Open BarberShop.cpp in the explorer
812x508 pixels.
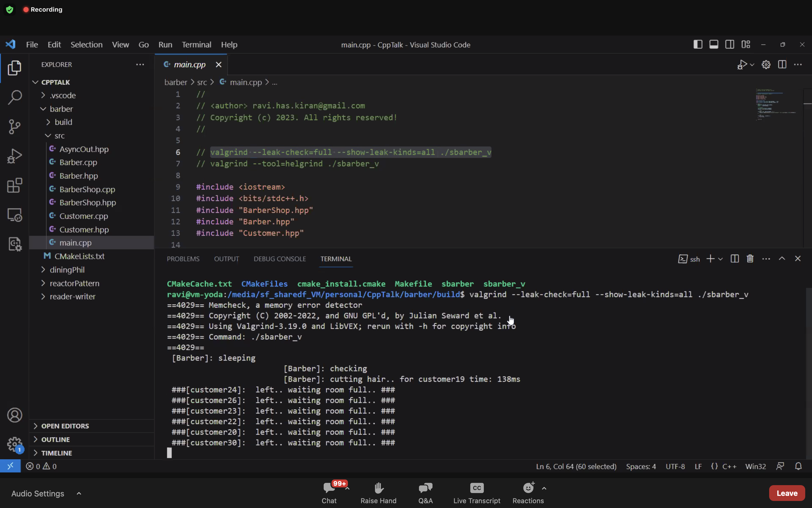87,189
